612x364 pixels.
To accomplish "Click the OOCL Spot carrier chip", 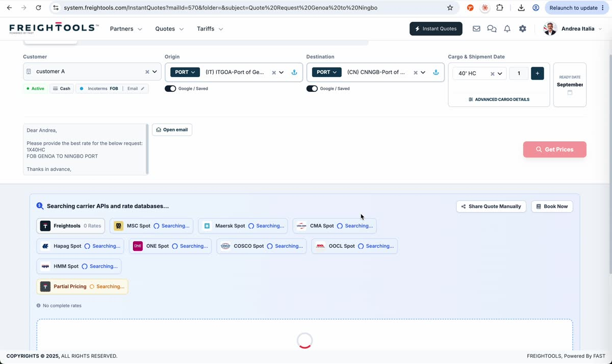I will pyautogui.click(x=354, y=246).
